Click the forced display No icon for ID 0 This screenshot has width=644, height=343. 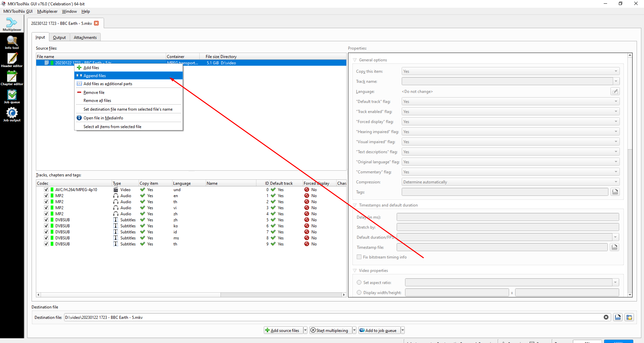point(307,190)
